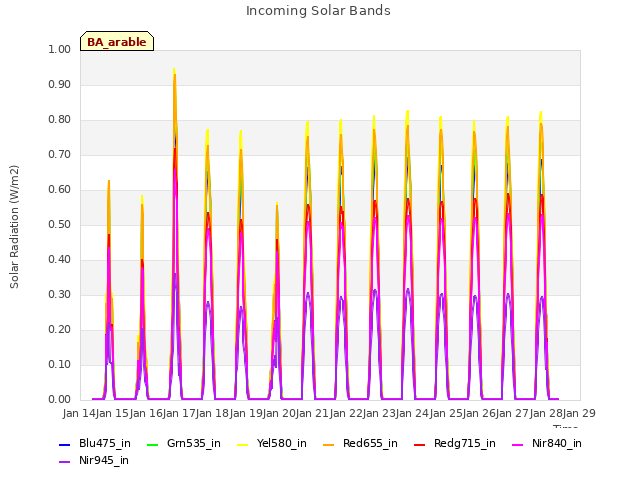Screen dimensions: 640x480
Task: Select the Nir840_in legend entry
Action: (x=547, y=444)
